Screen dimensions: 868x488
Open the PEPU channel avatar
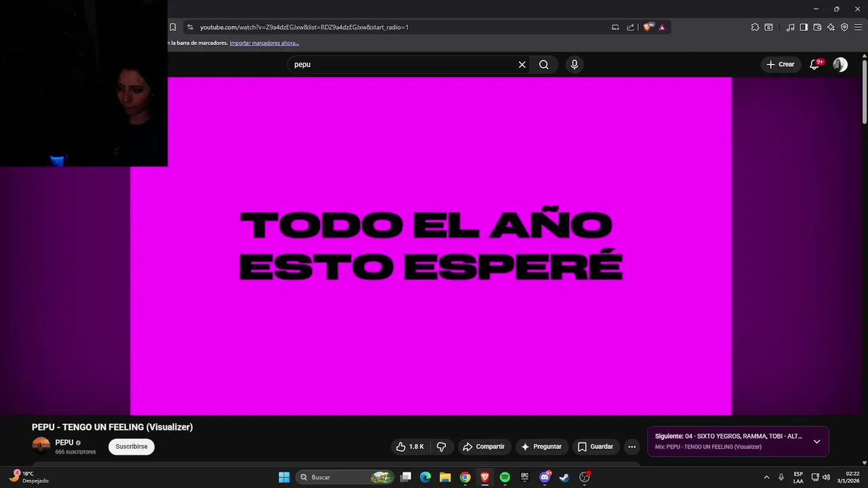[x=41, y=446]
